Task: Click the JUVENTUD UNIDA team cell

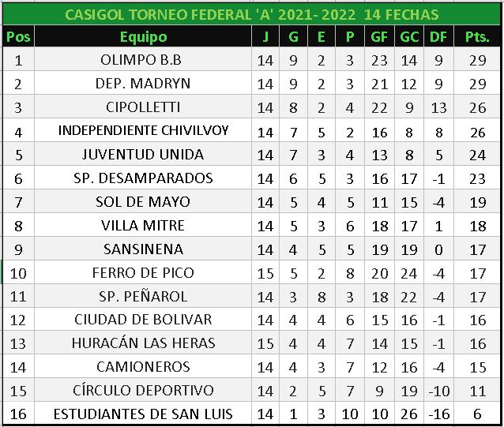Action: 143,155
